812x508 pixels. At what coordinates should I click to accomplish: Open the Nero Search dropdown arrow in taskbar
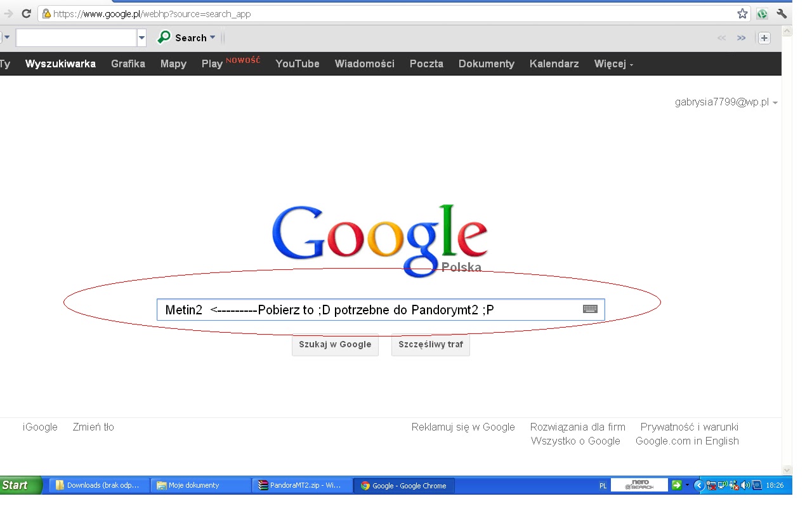tap(687, 485)
